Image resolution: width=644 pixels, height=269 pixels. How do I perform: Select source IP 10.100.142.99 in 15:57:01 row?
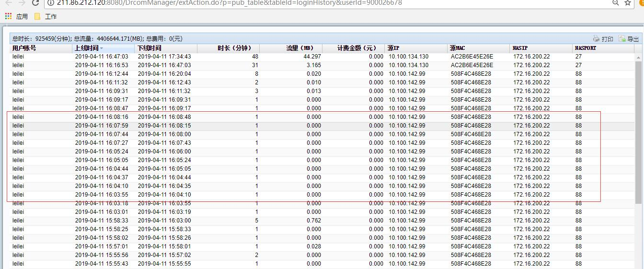(407, 246)
